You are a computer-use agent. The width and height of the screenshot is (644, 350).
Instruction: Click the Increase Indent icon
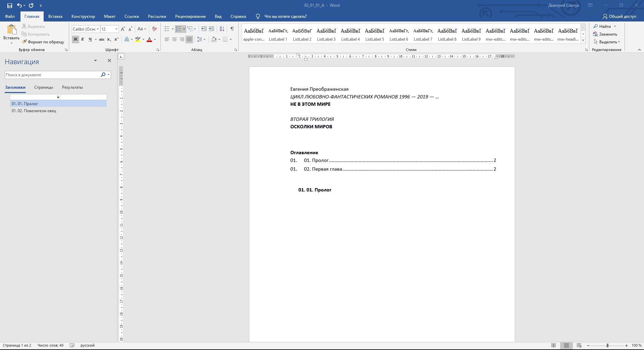(211, 29)
